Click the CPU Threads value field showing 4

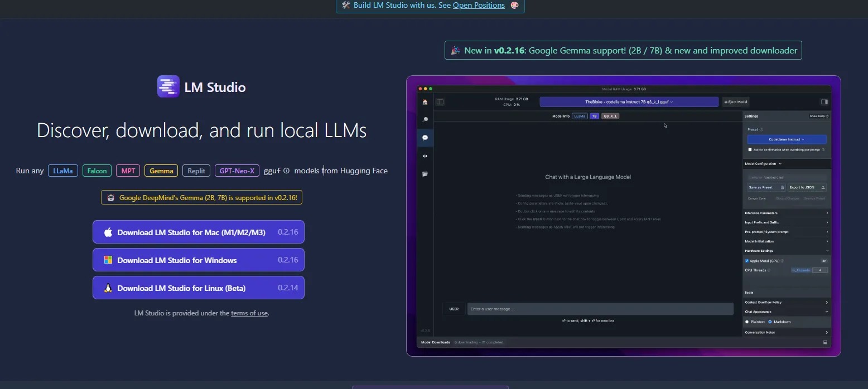pyautogui.click(x=820, y=270)
